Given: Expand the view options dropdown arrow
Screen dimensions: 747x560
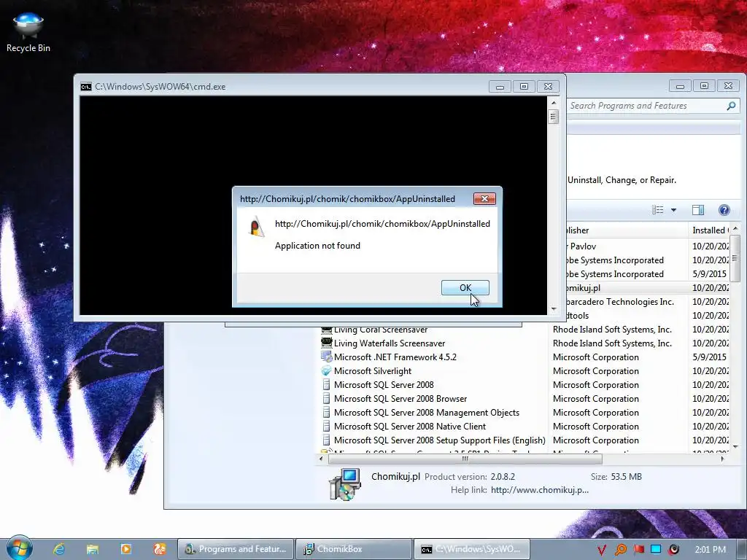Looking at the screenshot, I should [x=673, y=210].
